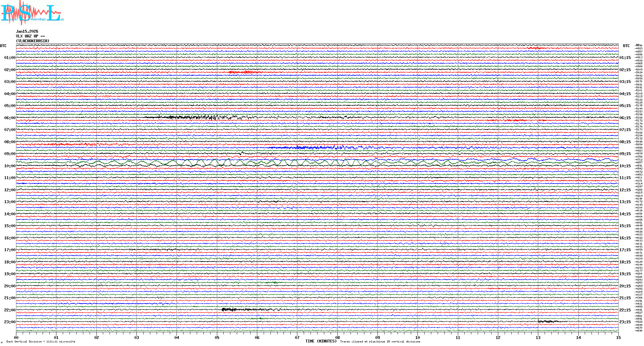Click the 23:15 label on right axis
The width and height of the screenshot is (644, 346).
tap(625, 322)
